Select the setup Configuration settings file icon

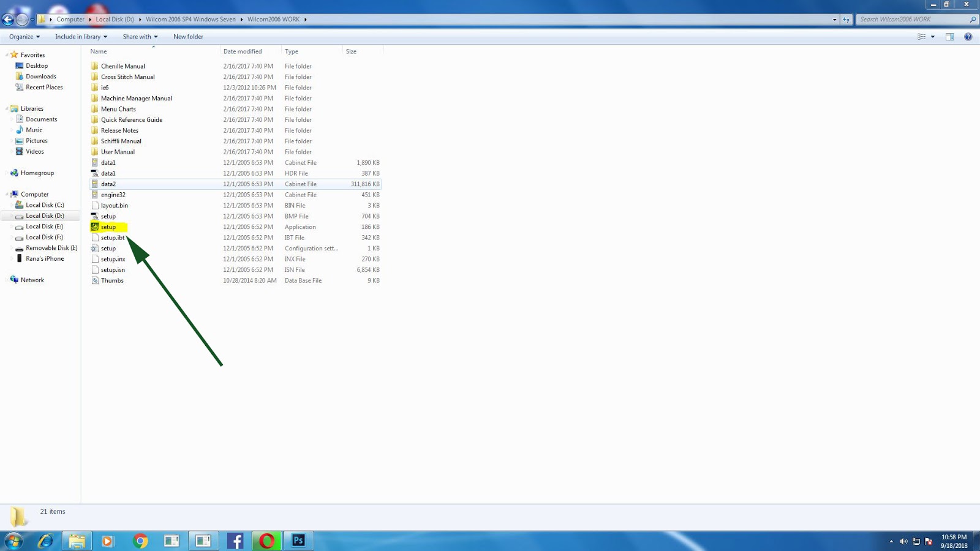click(95, 249)
